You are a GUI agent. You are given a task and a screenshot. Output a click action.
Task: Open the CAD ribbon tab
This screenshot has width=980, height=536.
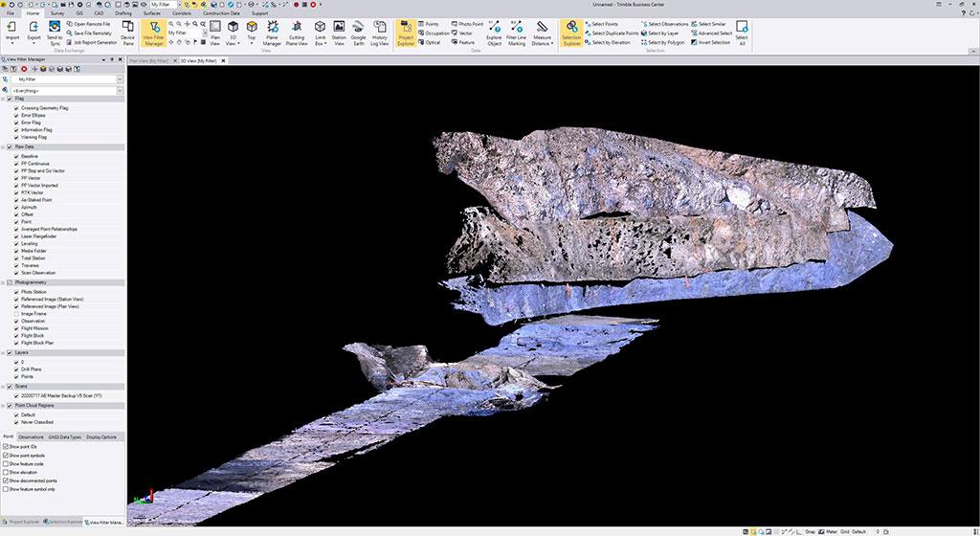click(99, 13)
